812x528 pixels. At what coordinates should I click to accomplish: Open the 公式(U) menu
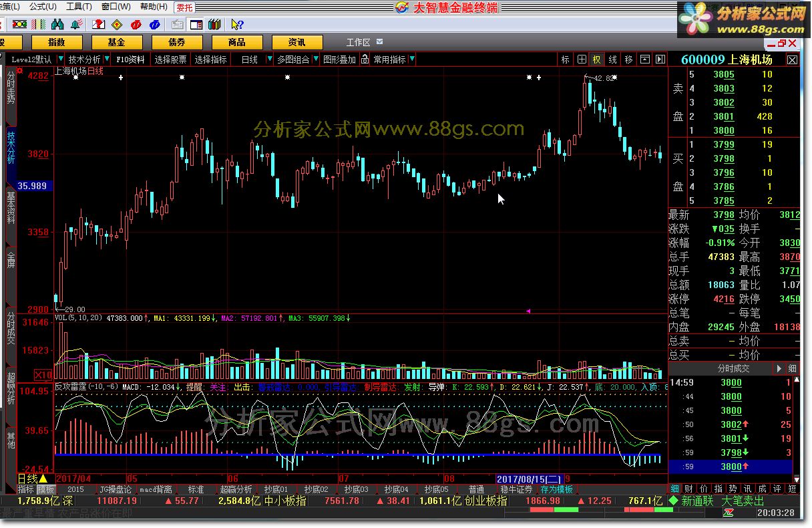[43, 7]
